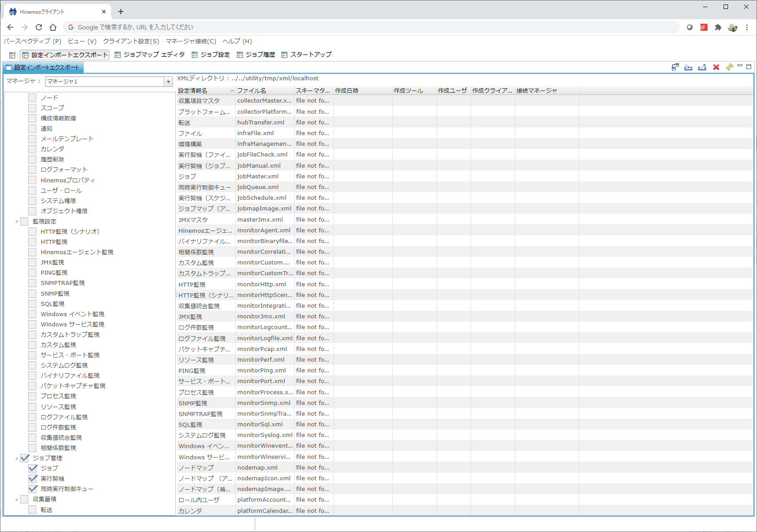Click the profile avatar icon in browser
The width and height of the screenshot is (757, 532).
pyautogui.click(x=732, y=27)
